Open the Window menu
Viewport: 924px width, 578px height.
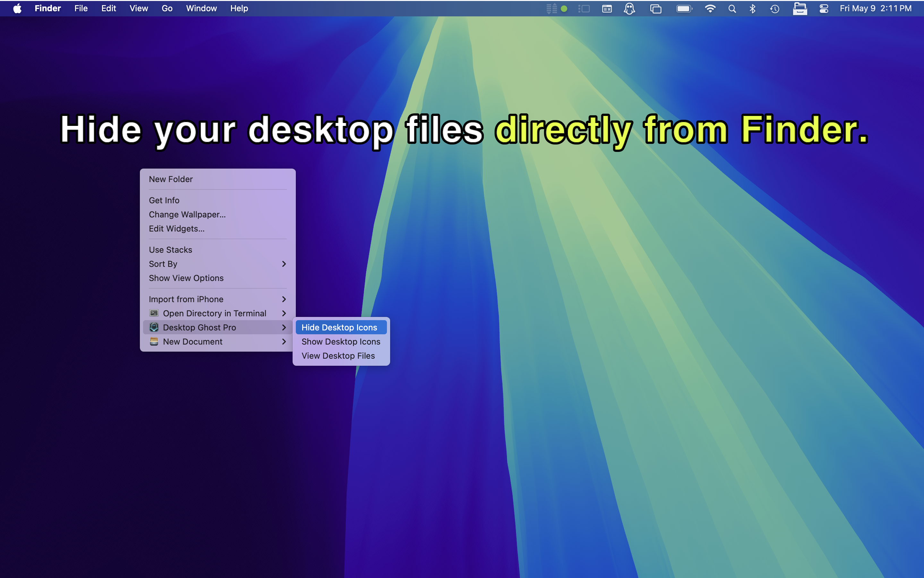click(x=201, y=8)
